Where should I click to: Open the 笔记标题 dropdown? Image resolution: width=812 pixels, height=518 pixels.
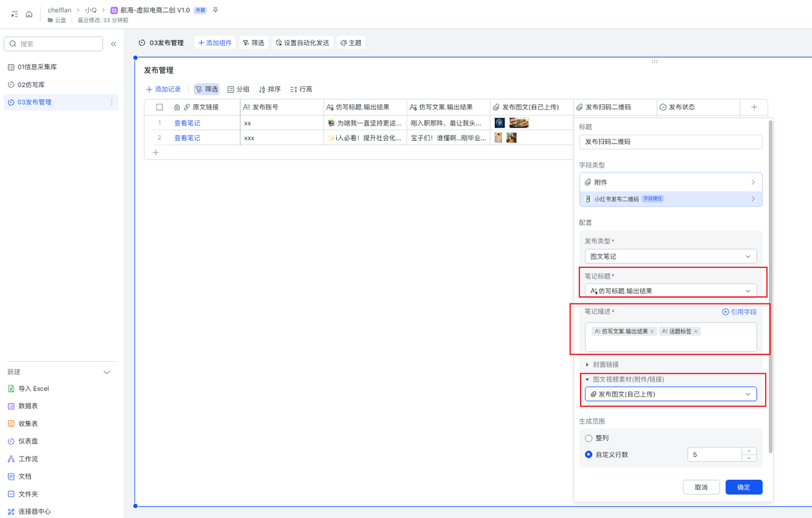[x=671, y=291]
